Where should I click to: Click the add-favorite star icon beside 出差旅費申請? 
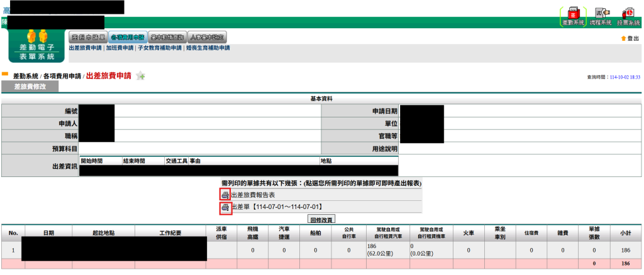pyautogui.click(x=141, y=76)
